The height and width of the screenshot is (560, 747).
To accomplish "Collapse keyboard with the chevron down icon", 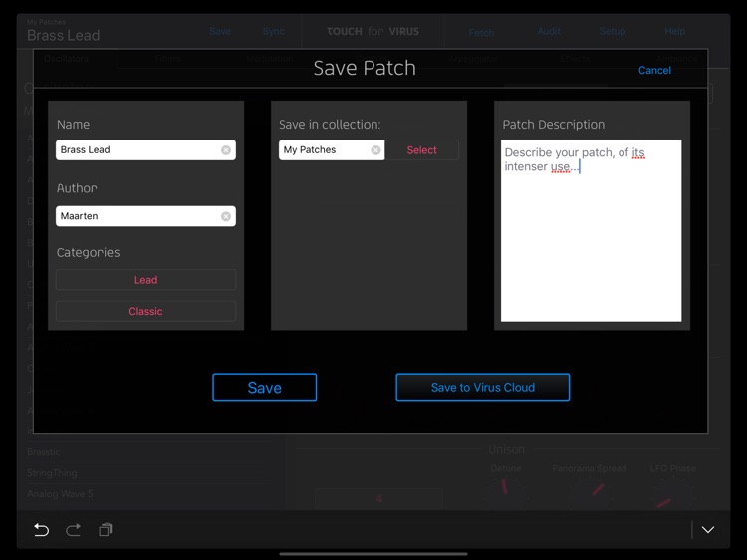I will (x=708, y=530).
